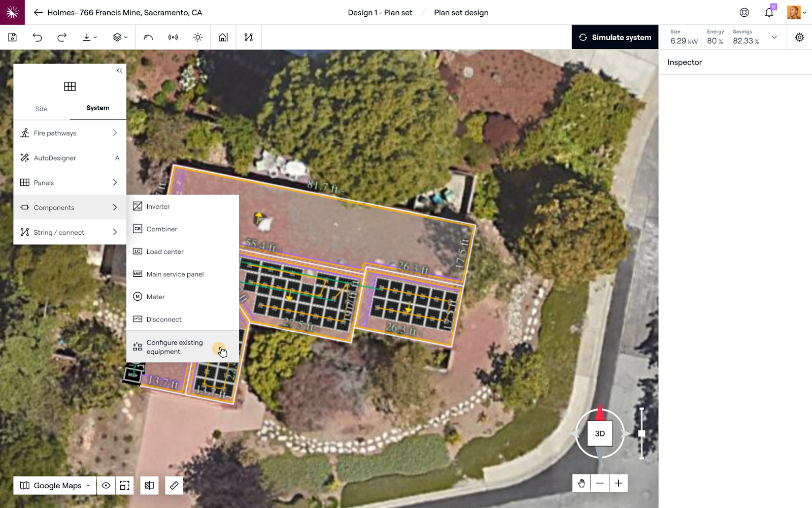Open the notifications bell
The width and height of the screenshot is (812, 508).
769,13
